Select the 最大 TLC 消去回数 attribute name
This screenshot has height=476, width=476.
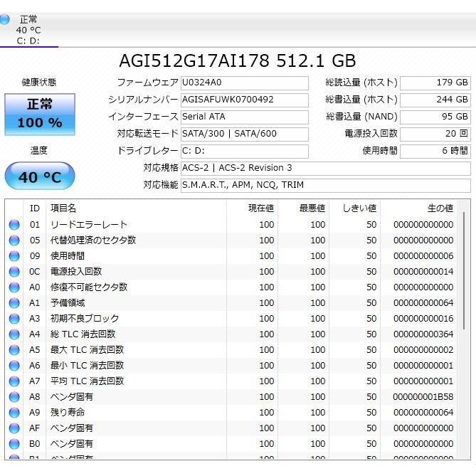[87, 350]
